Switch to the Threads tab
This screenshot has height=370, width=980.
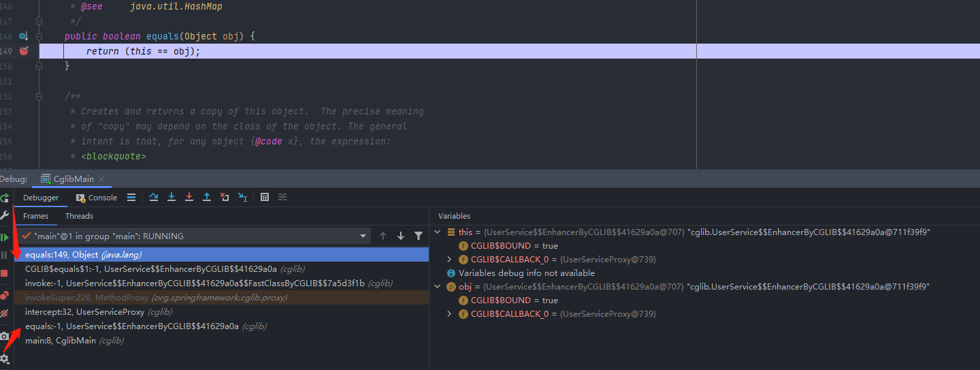[79, 216]
